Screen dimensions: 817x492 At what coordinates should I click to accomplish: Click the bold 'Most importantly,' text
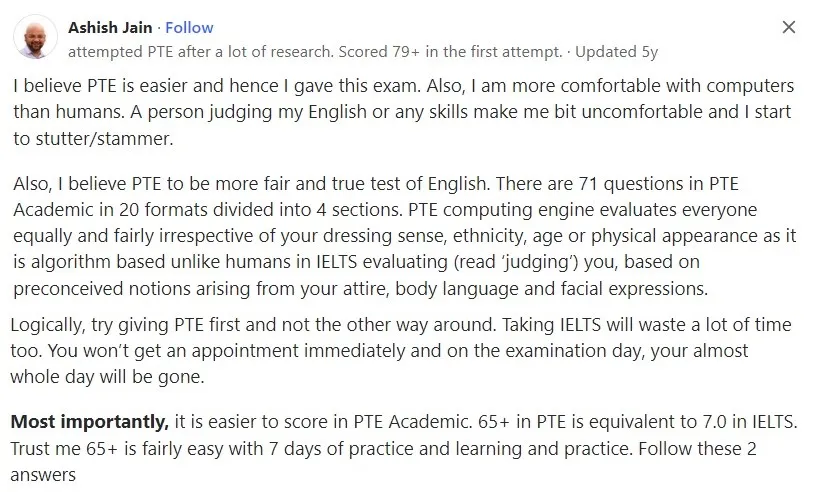90,422
